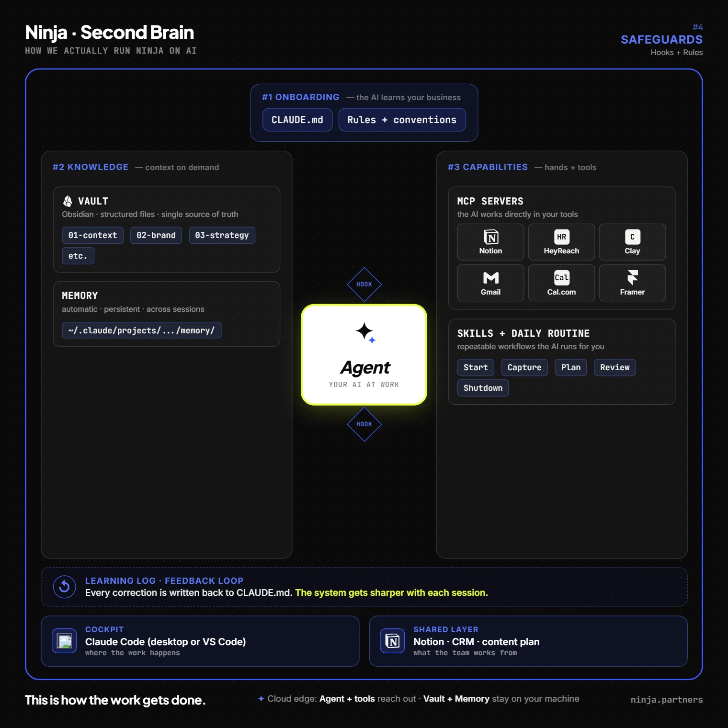Viewport: 728px width, 728px height.
Task: Click the LEARNING LOG · FEEDBACK LOOP heading
Action: [164, 581]
